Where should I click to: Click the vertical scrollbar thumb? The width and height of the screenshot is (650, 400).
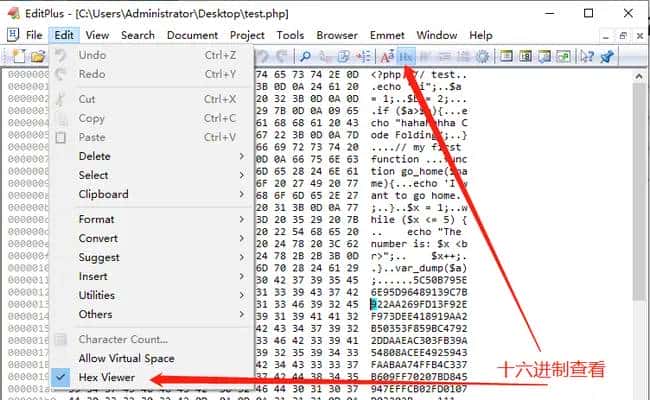click(639, 191)
